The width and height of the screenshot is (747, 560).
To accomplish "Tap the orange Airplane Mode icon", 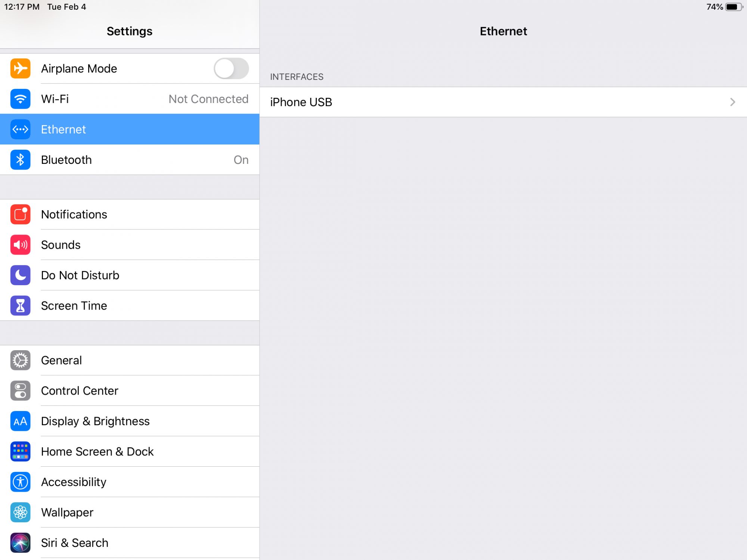I will [x=20, y=69].
